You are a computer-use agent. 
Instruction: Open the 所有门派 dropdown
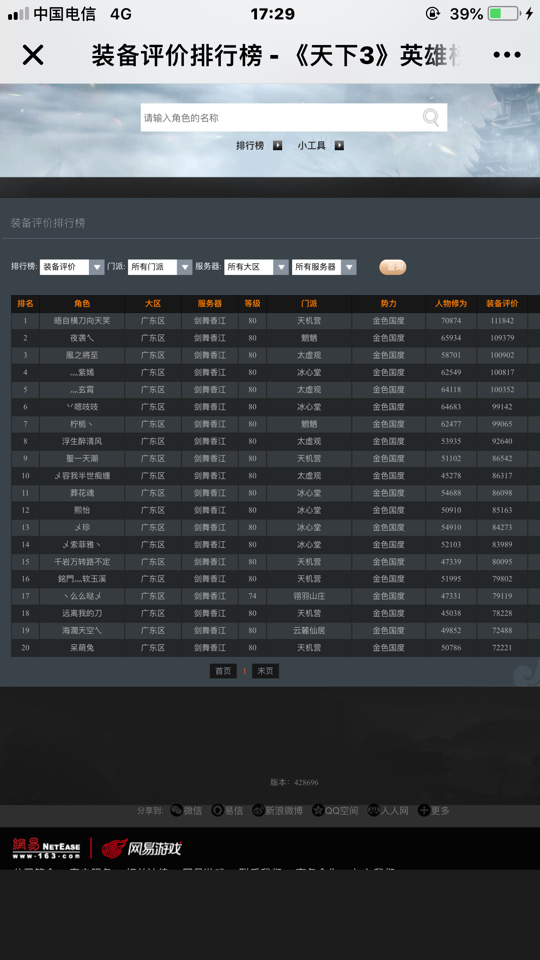tap(160, 267)
